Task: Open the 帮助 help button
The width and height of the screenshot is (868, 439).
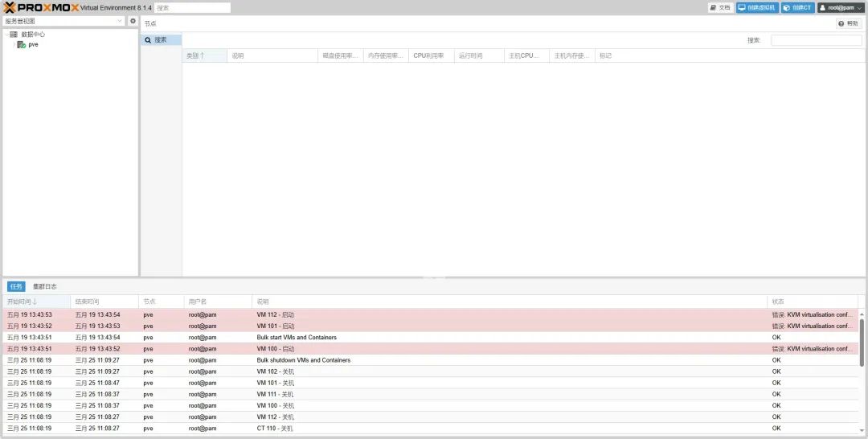Action: (849, 23)
